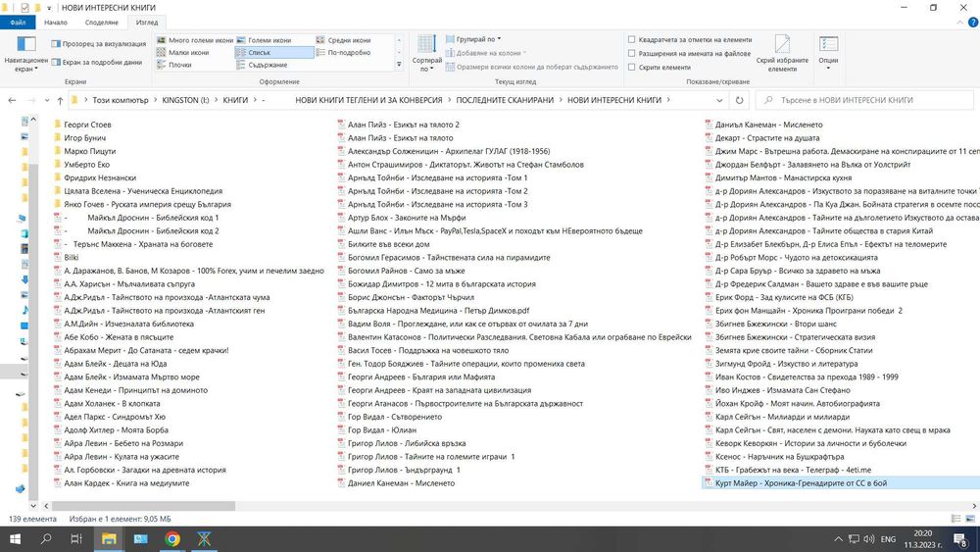Open Групирай по dropdown
Screen dimensions: 980x552
pyautogui.click(x=473, y=39)
